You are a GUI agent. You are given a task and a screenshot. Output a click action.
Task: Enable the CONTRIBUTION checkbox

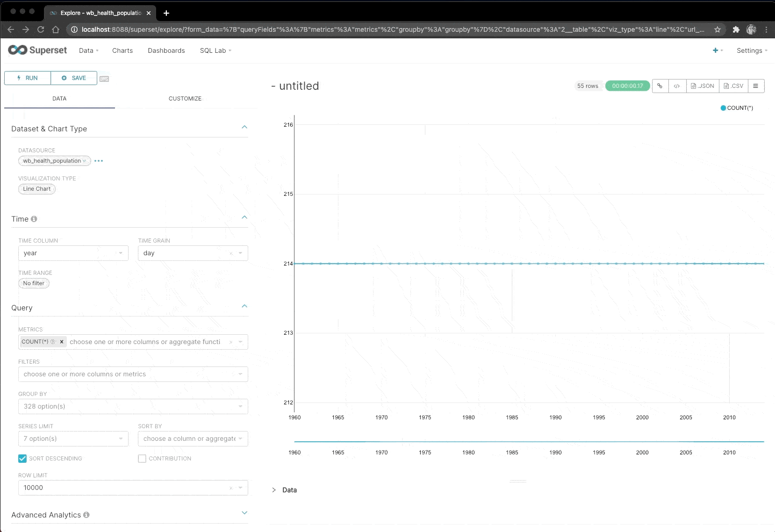142,458
